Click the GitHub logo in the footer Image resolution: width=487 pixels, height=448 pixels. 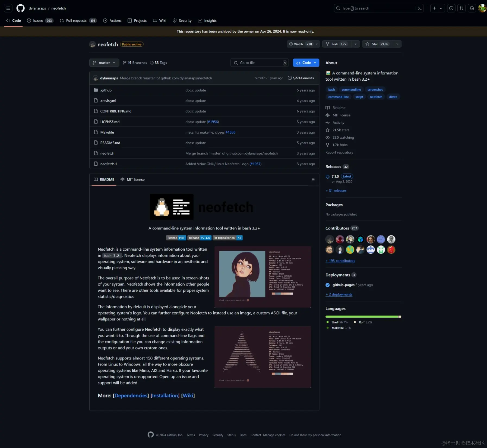click(151, 435)
